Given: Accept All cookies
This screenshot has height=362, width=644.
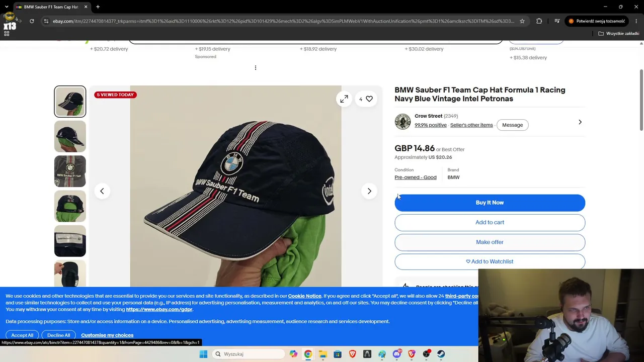Looking at the screenshot, I should 22,335.
